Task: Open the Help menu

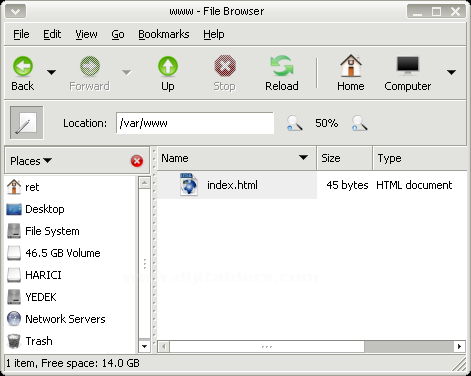Action: (x=214, y=34)
